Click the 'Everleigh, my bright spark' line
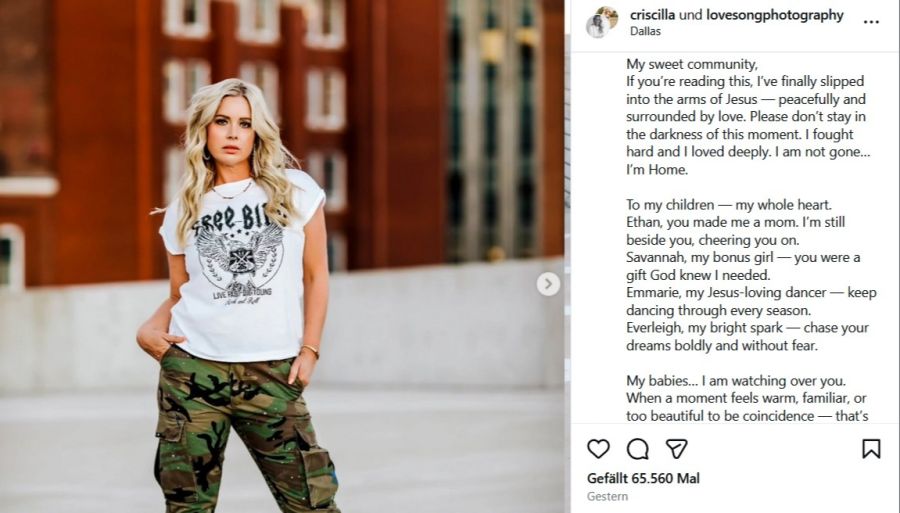This screenshot has height=513, width=900. (747, 328)
